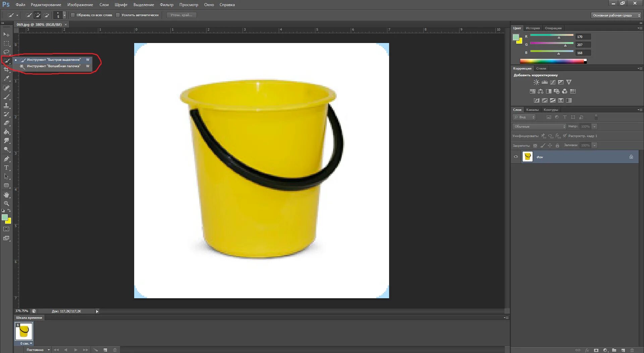Open the "Основная рабочая среда" workspace dropdown

click(x=616, y=15)
